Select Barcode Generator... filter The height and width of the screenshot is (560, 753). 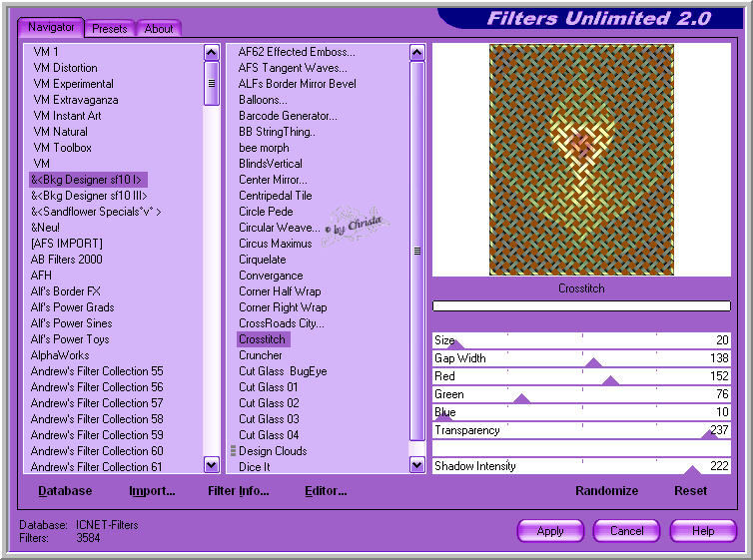(x=288, y=116)
